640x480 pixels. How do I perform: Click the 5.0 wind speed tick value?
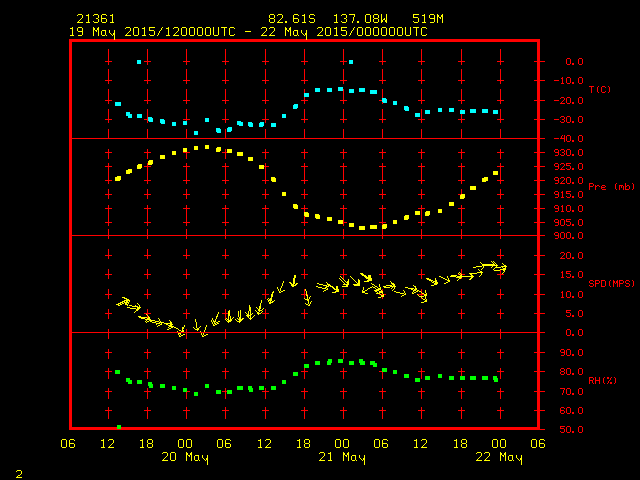tap(574, 314)
